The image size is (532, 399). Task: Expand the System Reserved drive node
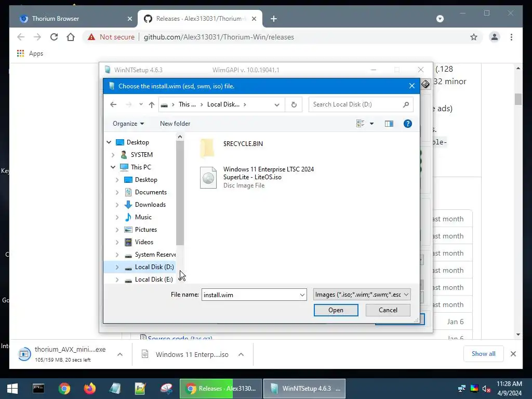pyautogui.click(x=117, y=255)
